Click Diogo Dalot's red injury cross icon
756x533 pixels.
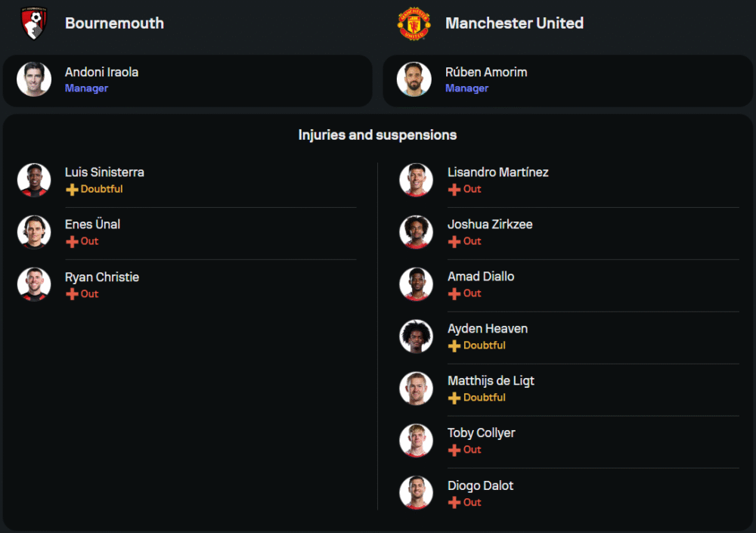coord(454,503)
